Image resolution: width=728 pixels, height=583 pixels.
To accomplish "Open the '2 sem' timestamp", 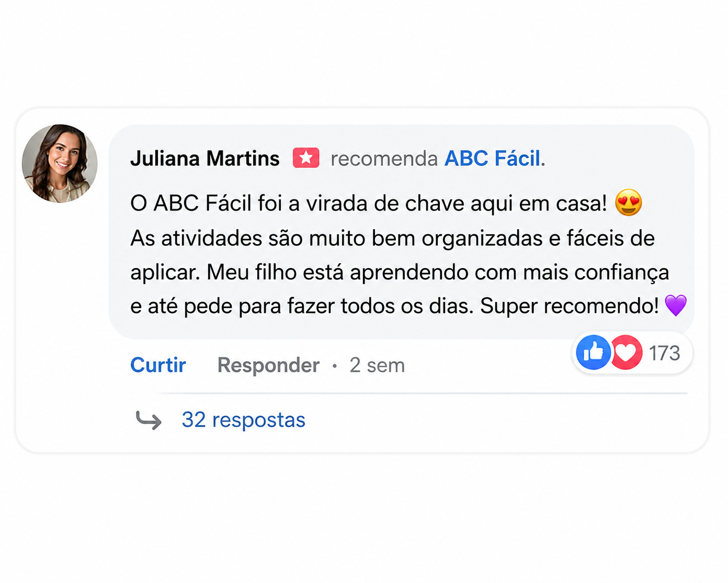I will point(377,365).
